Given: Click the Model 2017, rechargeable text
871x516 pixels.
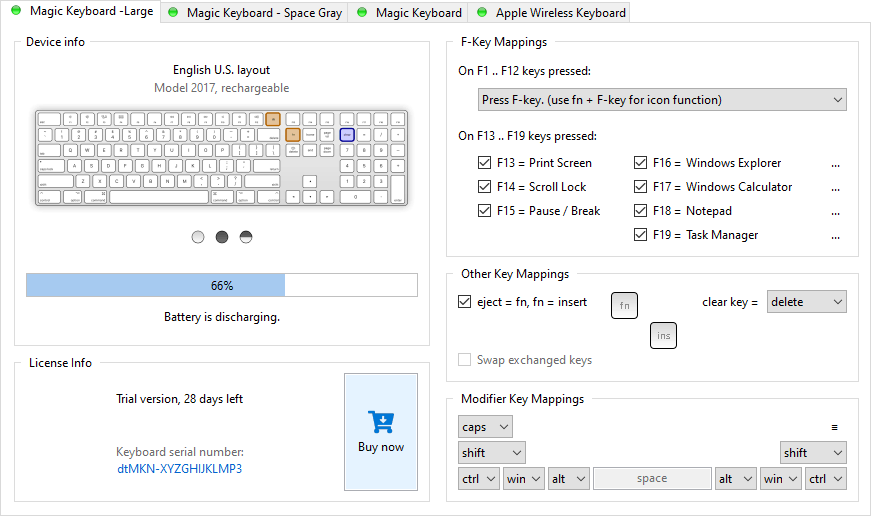Looking at the screenshot, I should [222, 88].
